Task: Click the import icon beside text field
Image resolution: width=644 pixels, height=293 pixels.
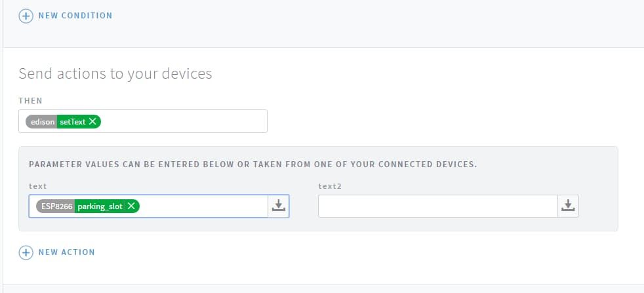Action: pyautogui.click(x=279, y=206)
